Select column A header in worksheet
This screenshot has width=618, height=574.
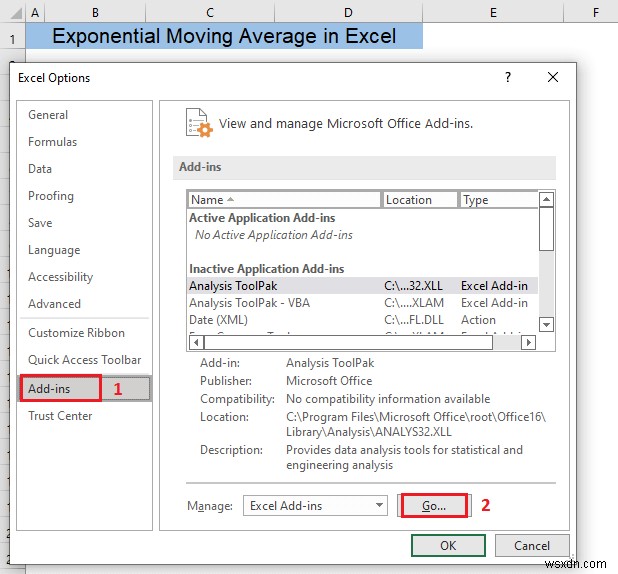(35, 12)
